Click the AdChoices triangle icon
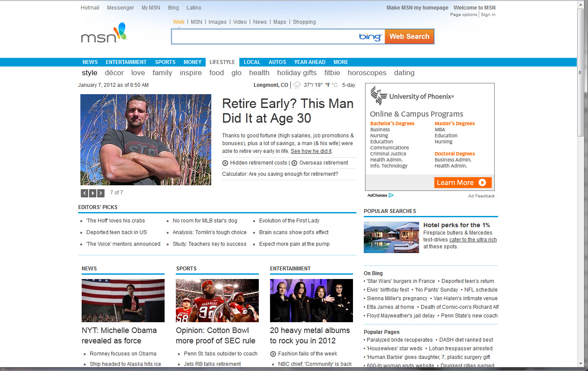The height and width of the screenshot is (371, 588). tap(391, 195)
